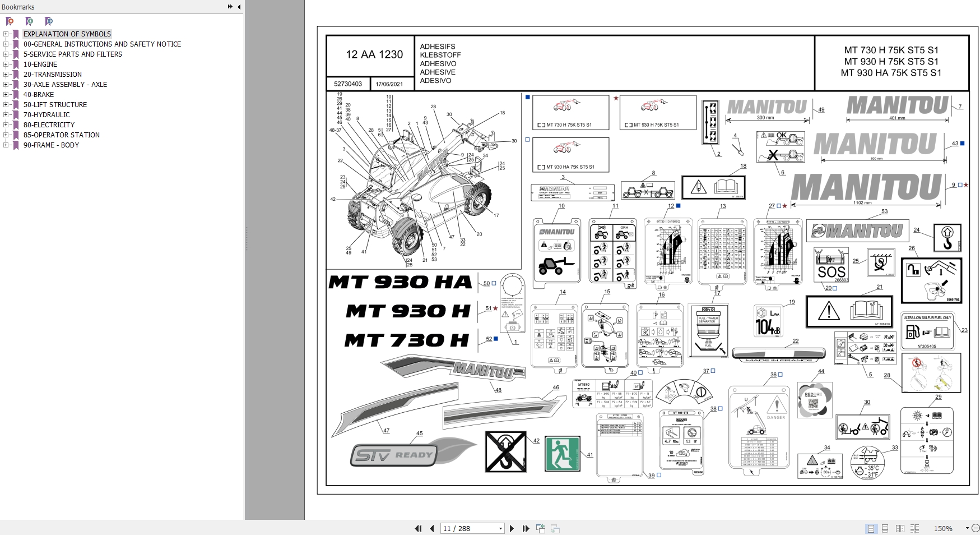Jump to the last page
Image resolution: width=980 pixels, height=535 pixels.
[x=526, y=528]
